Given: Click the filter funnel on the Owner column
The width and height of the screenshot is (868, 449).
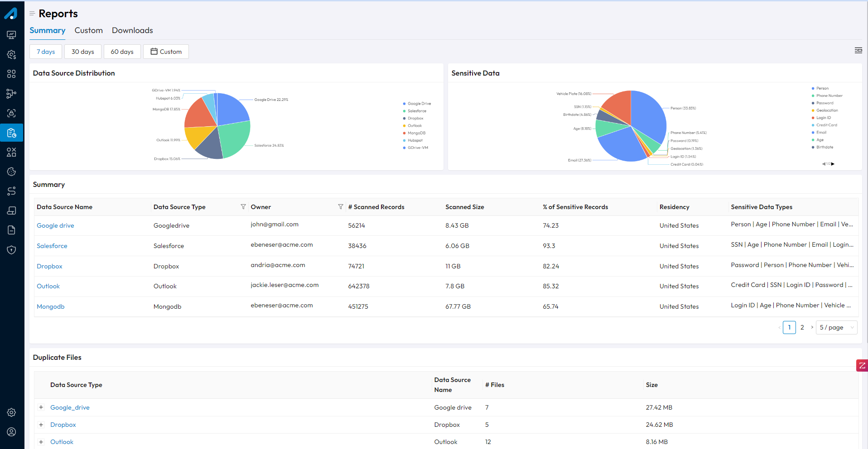Looking at the screenshot, I should coord(341,206).
